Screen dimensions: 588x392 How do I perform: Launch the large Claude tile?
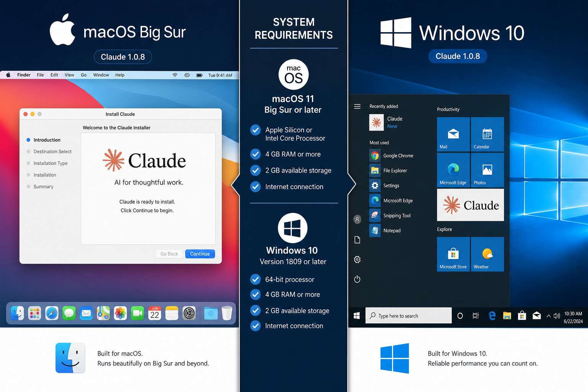[470, 205]
